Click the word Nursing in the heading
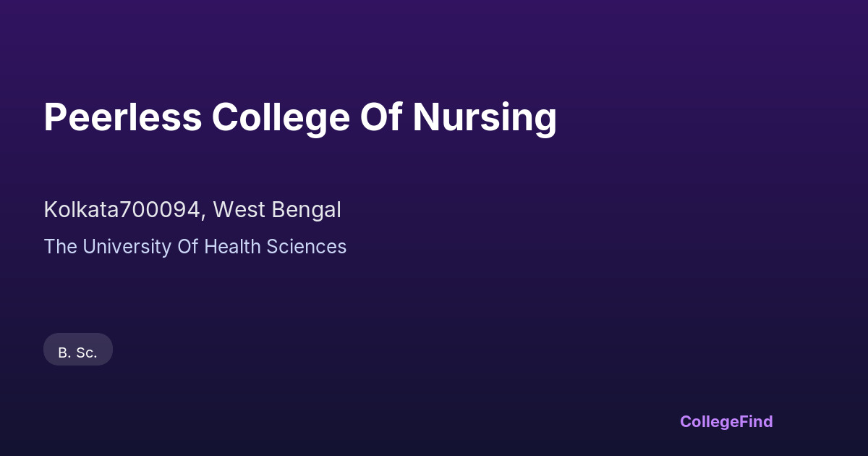868x456 pixels. click(485, 117)
